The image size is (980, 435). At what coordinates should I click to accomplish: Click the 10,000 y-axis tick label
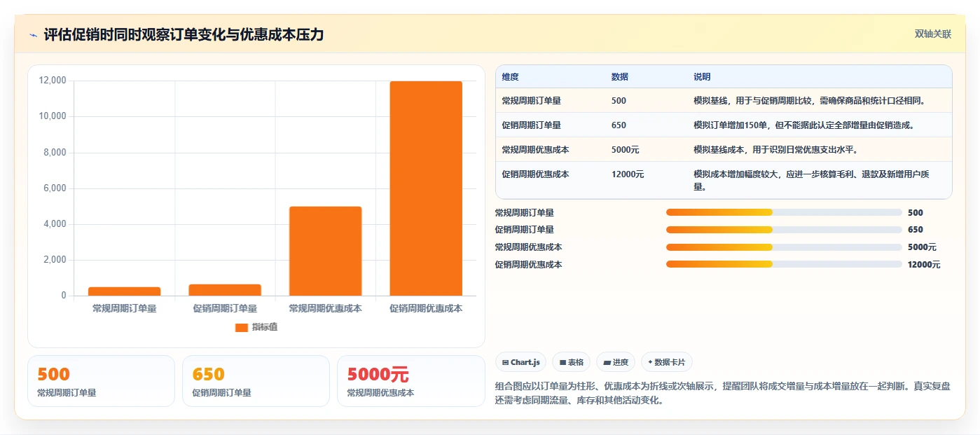pos(53,116)
